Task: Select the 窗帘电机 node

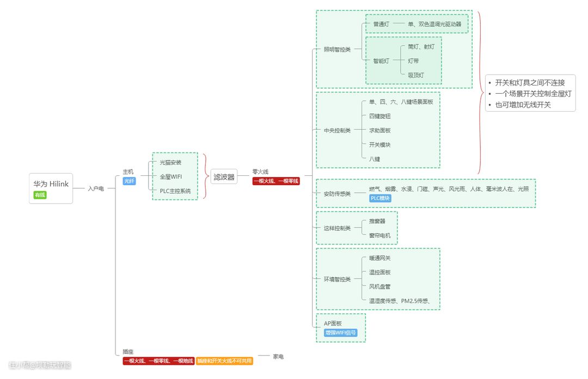Action: click(x=379, y=235)
